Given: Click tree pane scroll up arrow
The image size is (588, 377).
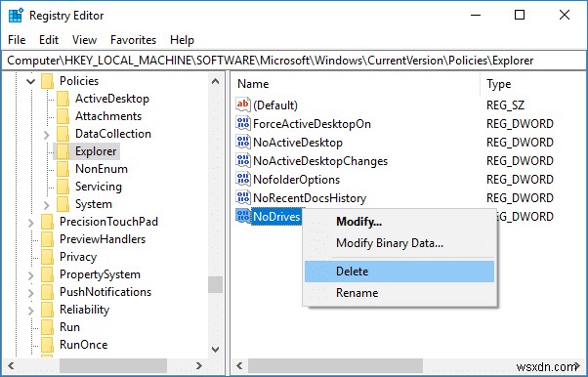Looking at the screenshot, I should [x=216, y=81].
